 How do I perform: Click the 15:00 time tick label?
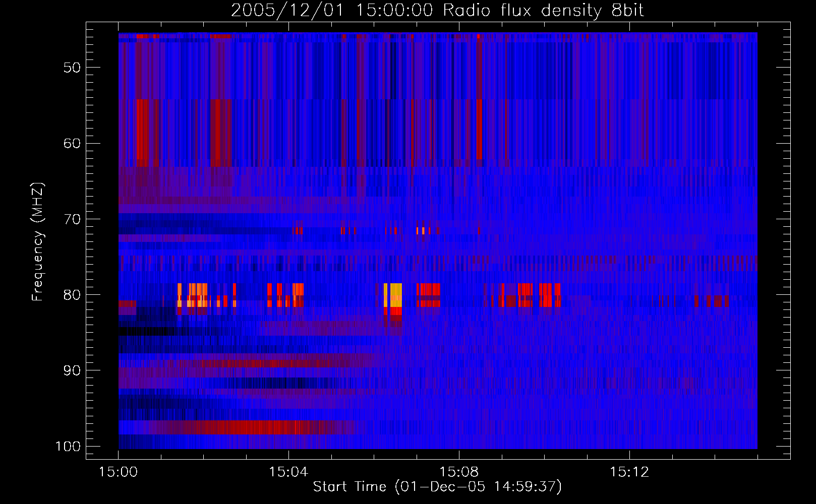pos(119,472)
